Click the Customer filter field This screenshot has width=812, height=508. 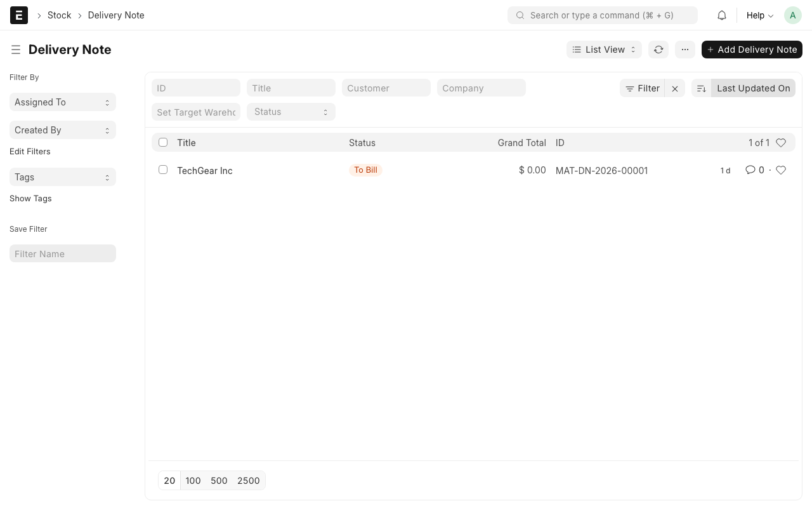tap(386, 88)
